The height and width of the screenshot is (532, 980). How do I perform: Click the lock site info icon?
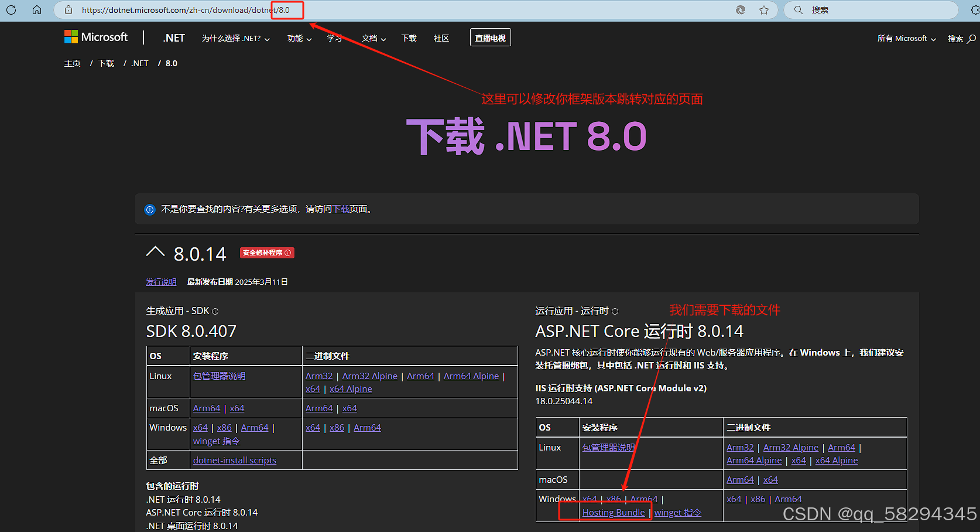tap(68, 10)
